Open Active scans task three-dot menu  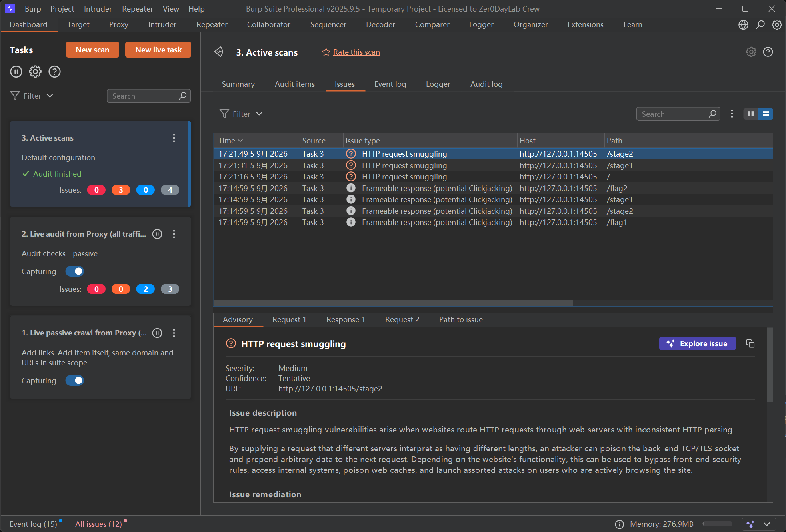[x=174, y=138]
